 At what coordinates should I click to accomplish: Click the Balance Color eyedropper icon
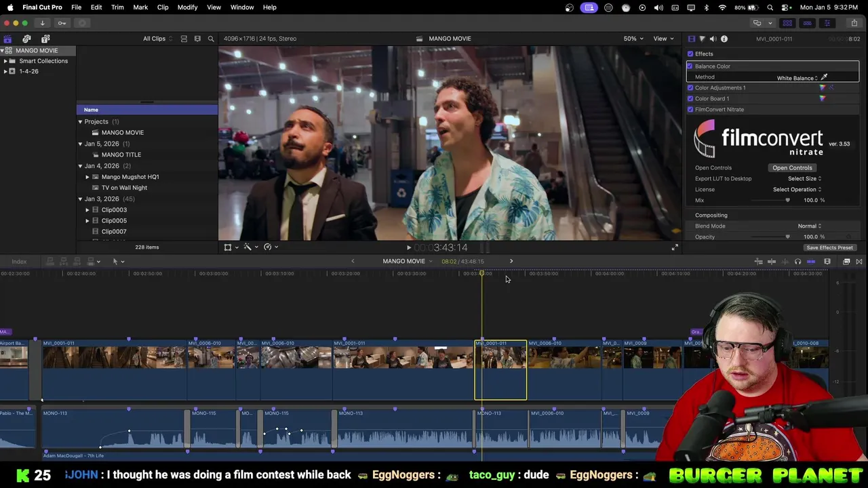click(x=824, y=77)
